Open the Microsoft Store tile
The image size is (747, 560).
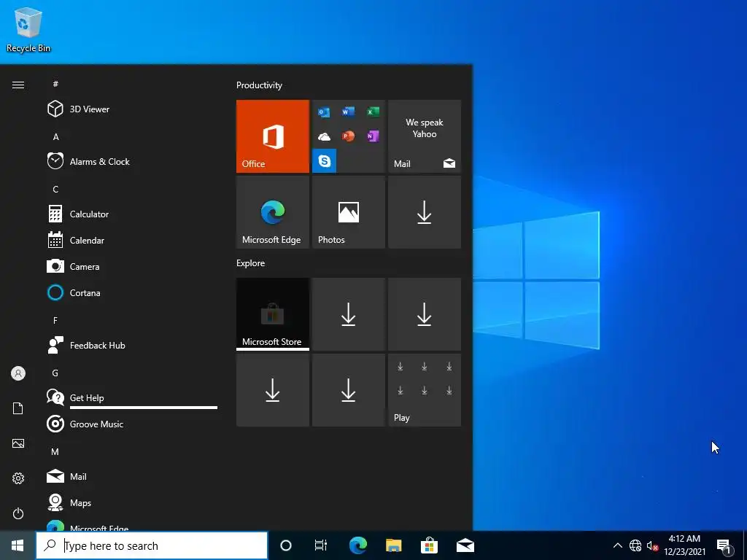tap(273, 314)
